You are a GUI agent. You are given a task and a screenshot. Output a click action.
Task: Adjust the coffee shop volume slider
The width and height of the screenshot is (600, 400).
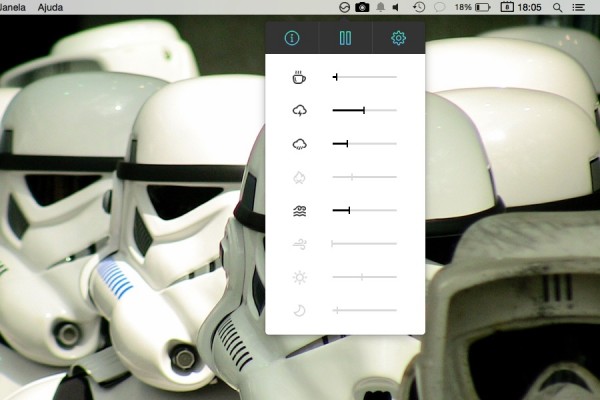(x=364, y=77)
